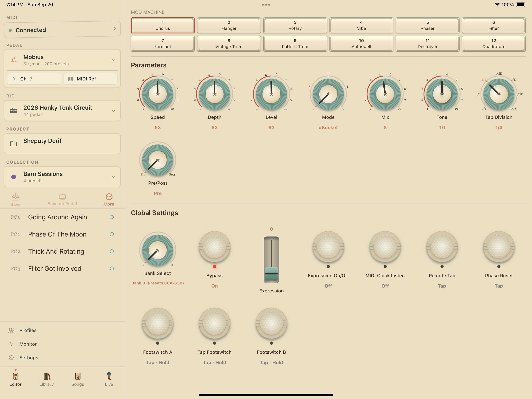Viewport: 532px width, 399px height.
Task: Click the Depth knob
Action: click(x=215, y=94)
